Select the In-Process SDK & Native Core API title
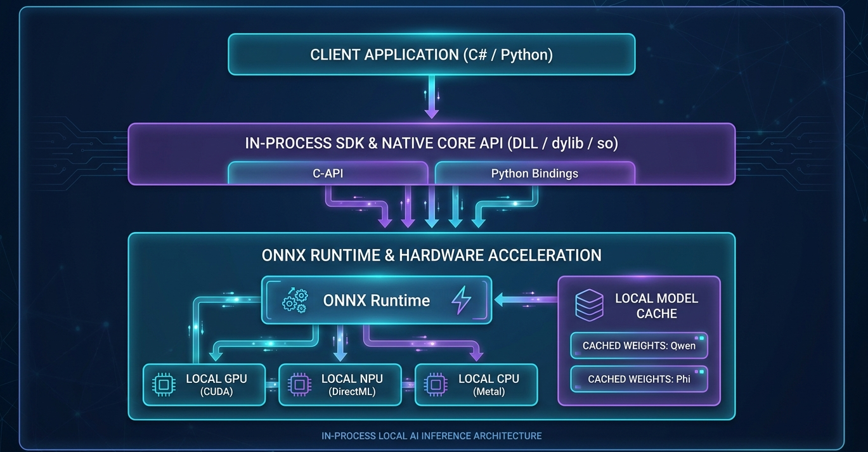This screenshot has height=452, width=868. [x=431, y=143]
